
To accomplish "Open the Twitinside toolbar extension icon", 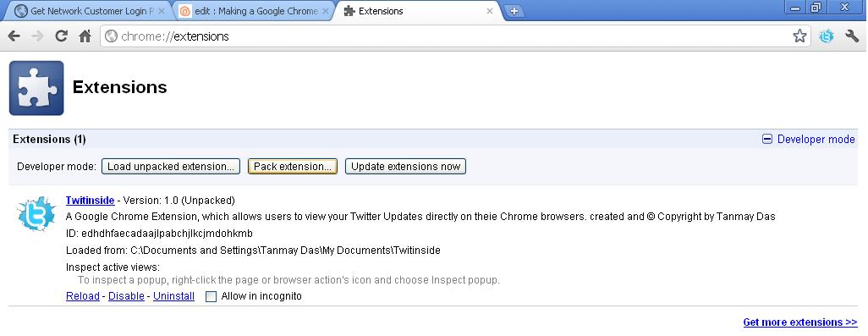I will pyautogui.click(x=827, y=36).
